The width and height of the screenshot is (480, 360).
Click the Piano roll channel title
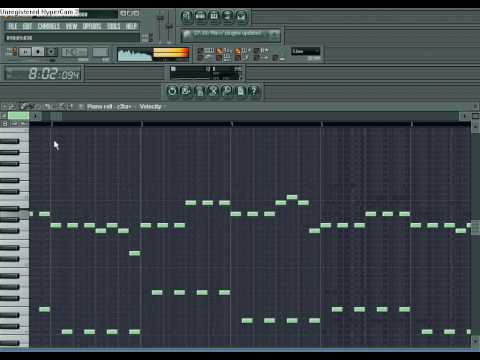(x=109, y=107)
